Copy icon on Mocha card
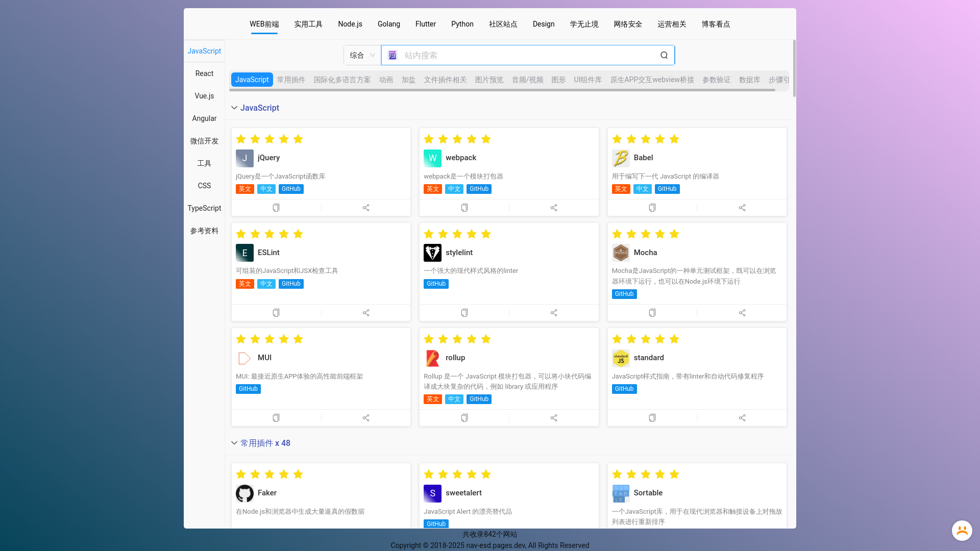 [x=652, y=313]
